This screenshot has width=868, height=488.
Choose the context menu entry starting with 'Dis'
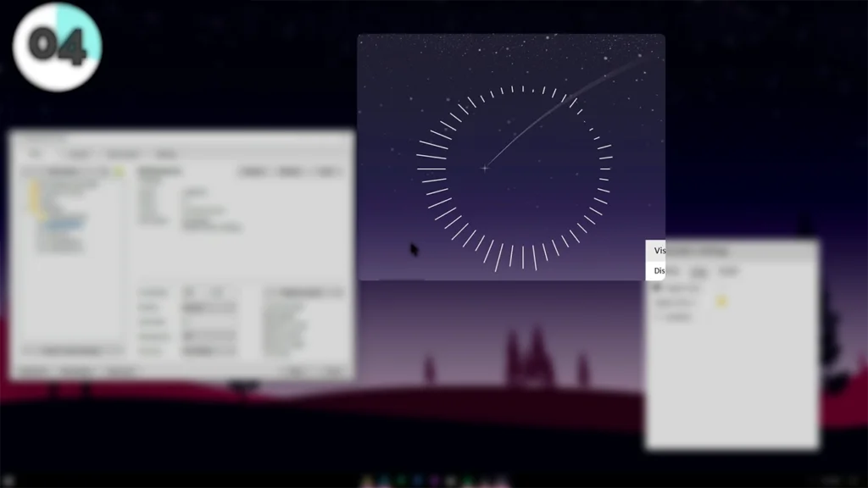656,270
